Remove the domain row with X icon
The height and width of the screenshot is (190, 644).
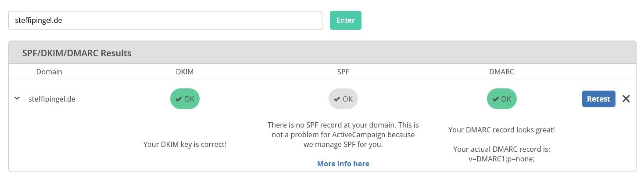[x=626, y=99]
